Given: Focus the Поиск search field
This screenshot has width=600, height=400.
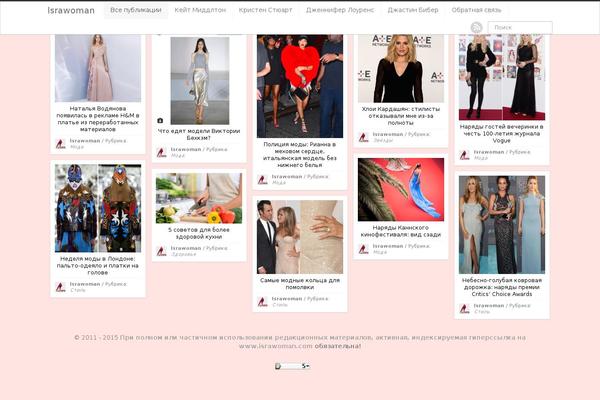Looking at the screenshot, I should (x=520, y=28).
